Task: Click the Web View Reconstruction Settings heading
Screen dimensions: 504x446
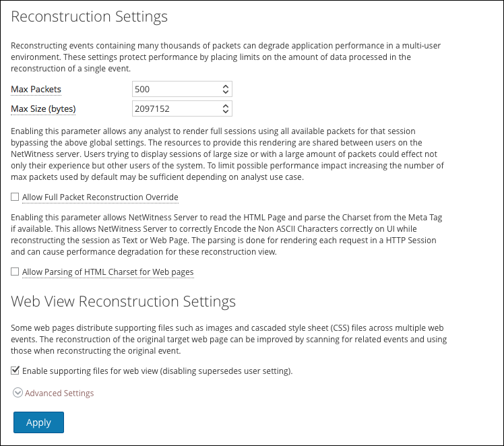Action: pyautogui.click(x=123, y=300)
